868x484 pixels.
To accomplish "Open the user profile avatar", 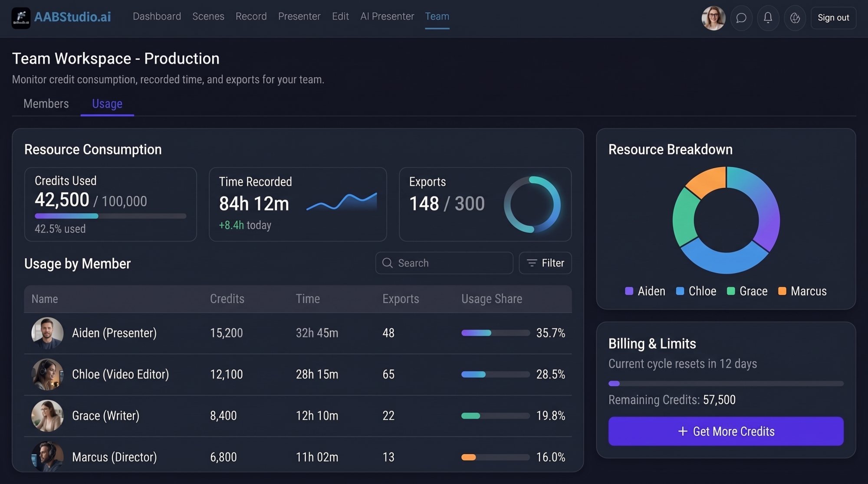I will (713, 18).
